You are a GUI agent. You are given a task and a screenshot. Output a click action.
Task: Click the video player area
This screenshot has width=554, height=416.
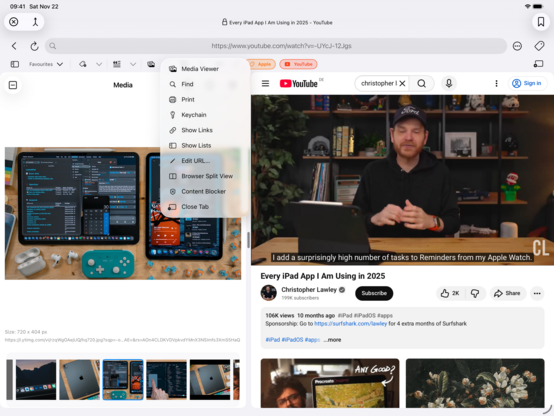402,180
